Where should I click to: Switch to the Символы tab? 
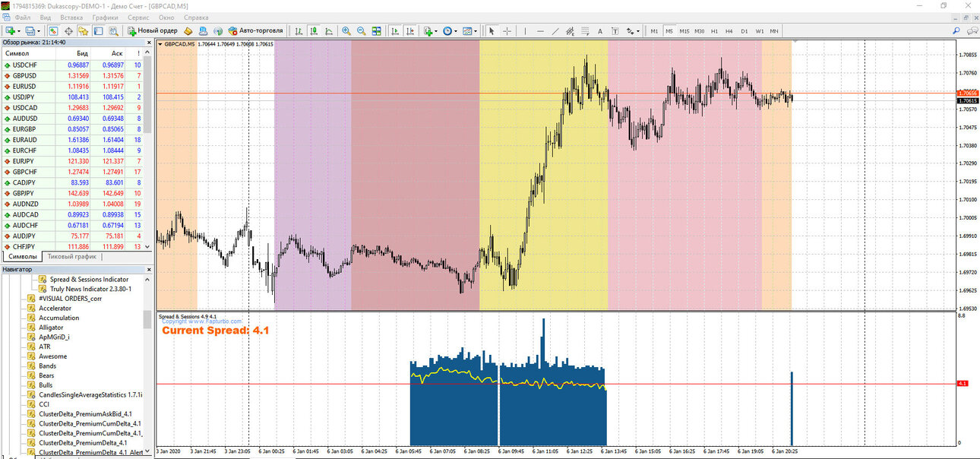point(22,256)
